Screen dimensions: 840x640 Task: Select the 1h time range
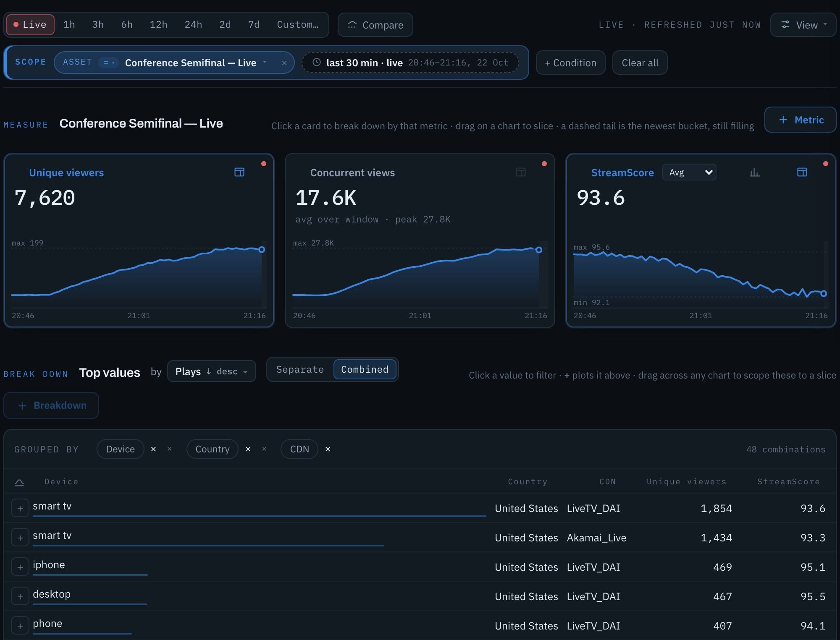pos(69,25)
